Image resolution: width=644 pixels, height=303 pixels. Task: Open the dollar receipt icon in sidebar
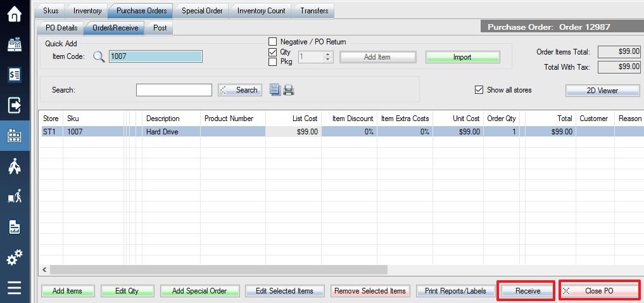click(15, 75)
